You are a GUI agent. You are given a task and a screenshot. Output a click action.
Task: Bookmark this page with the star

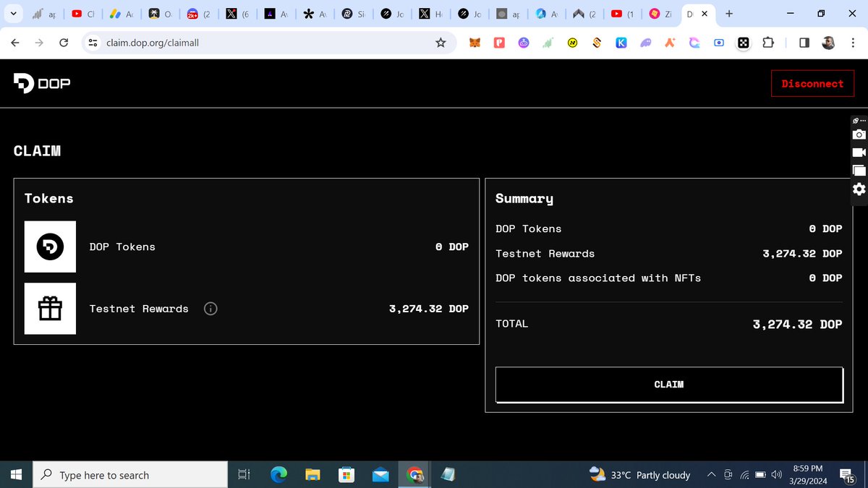[441, 43]
